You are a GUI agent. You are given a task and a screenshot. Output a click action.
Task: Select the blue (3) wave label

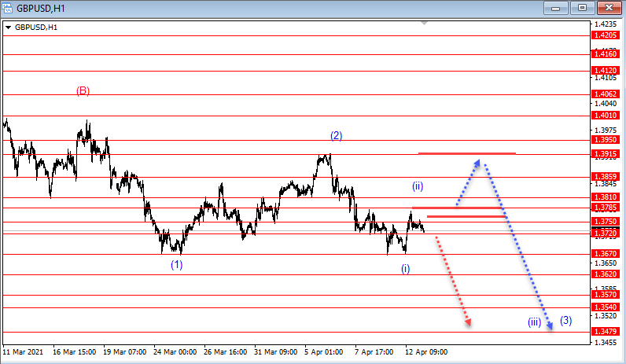(x=565, y=321)
